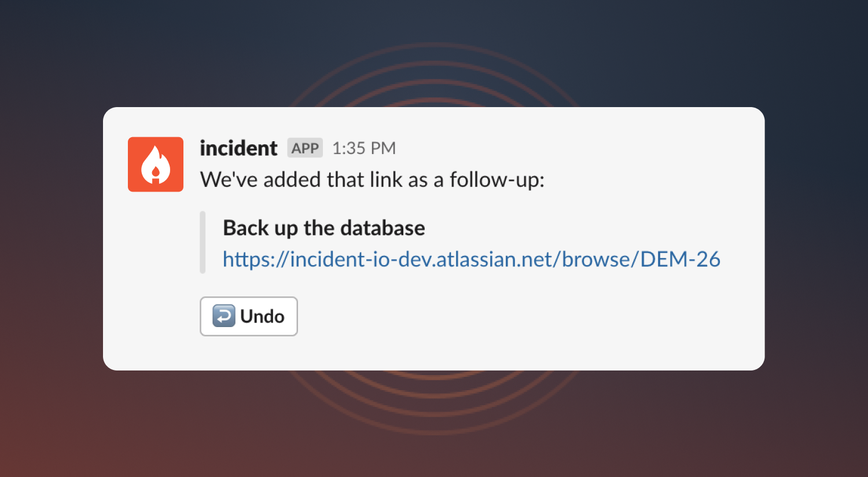The height and width of the screenshot is (477, 868).
Task: Click empty space below the Undo button in card
Action: coord(434,353)
